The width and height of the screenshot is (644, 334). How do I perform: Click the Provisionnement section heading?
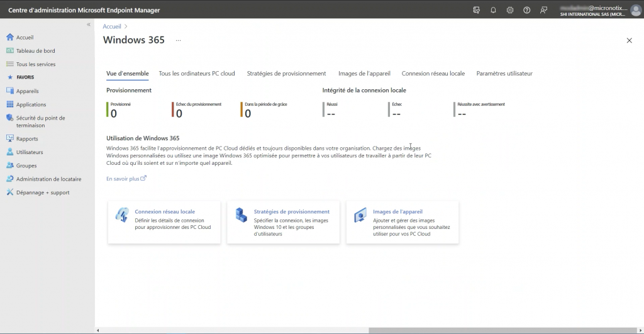tap(129, 91)
